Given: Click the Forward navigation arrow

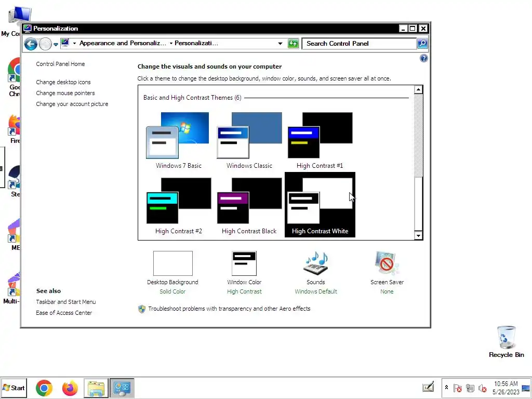Looking at the screenshot, I should (x=45, y=44).
